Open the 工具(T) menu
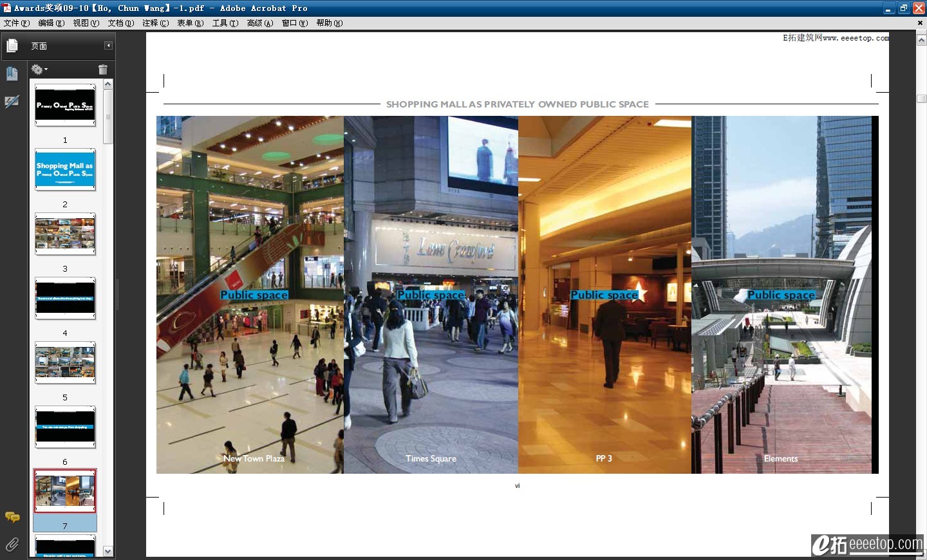 click(x=225, y=23)
